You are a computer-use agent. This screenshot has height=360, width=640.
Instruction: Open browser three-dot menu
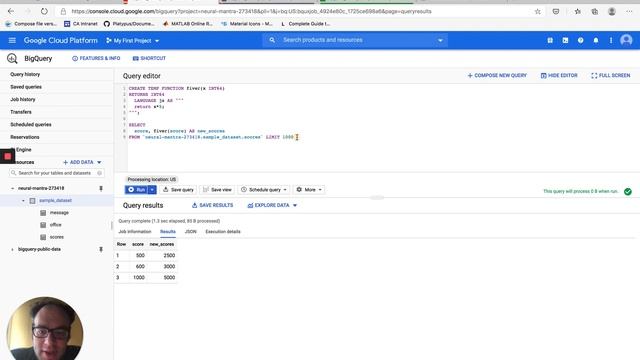coord(629,11)
